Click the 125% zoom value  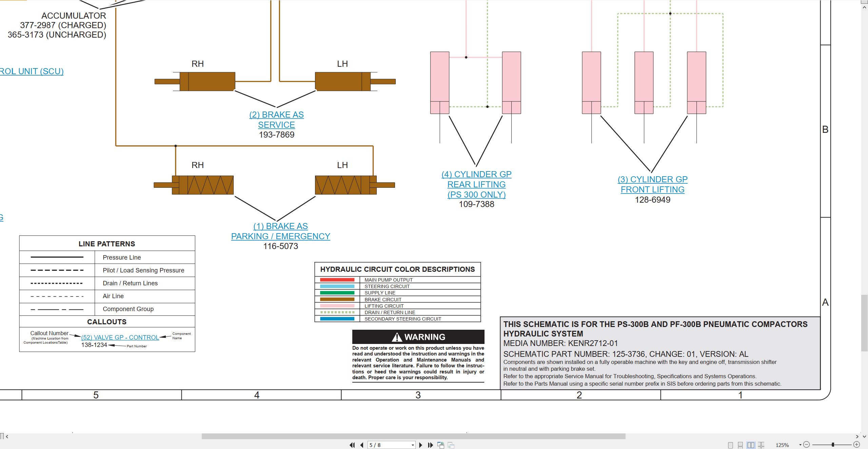pos(782,445)
